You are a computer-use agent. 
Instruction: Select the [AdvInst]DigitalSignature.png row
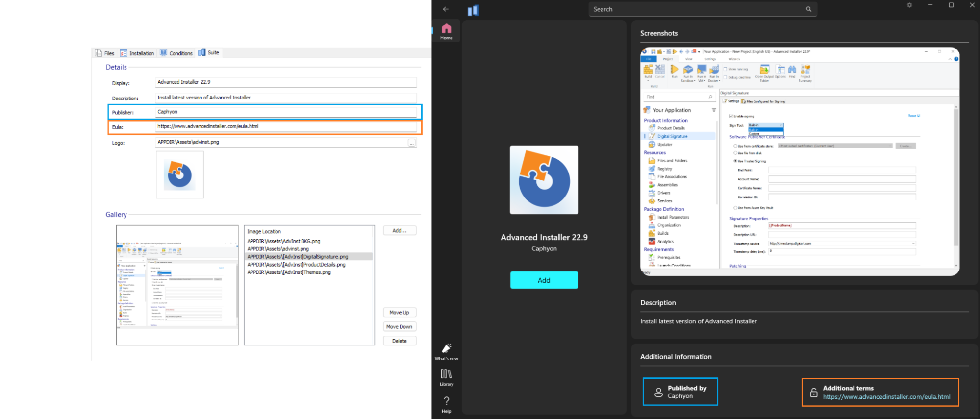(308, 257)
